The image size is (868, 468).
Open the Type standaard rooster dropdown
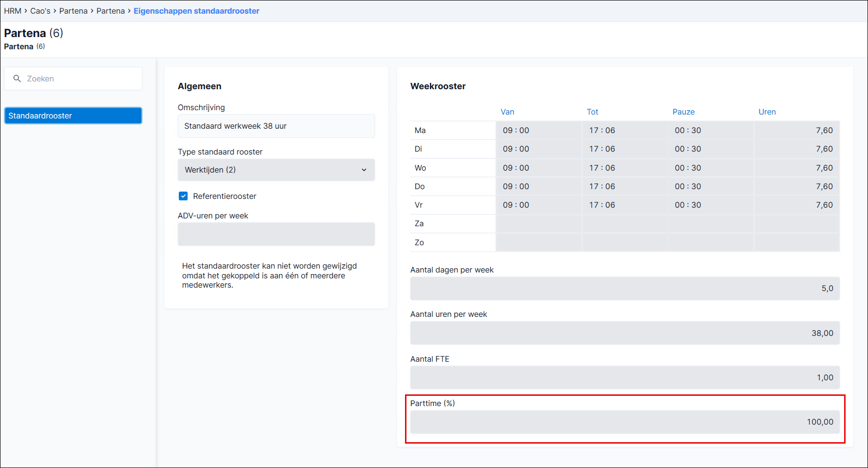point(276,170)
